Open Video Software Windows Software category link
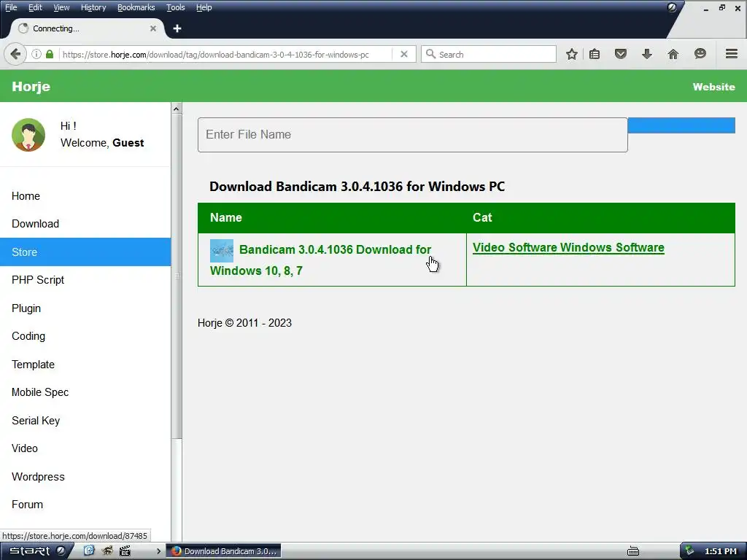 [x=568, y=248]
